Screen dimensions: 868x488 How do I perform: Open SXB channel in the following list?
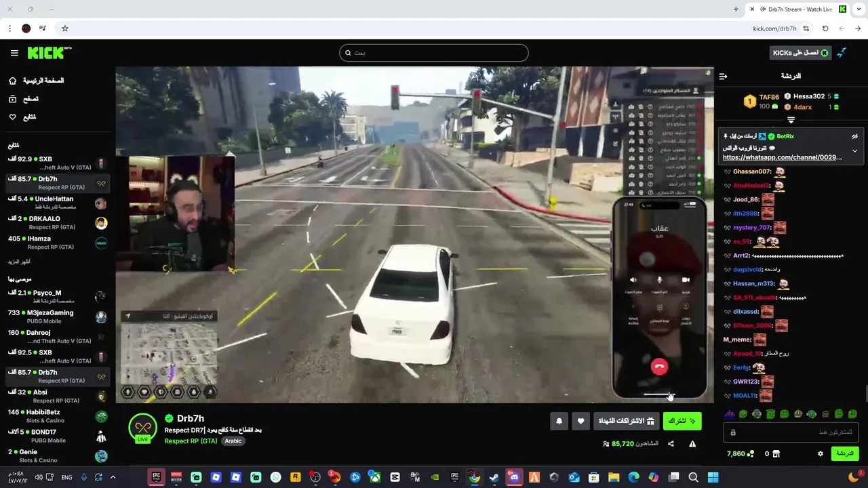(x=57, y=163)
